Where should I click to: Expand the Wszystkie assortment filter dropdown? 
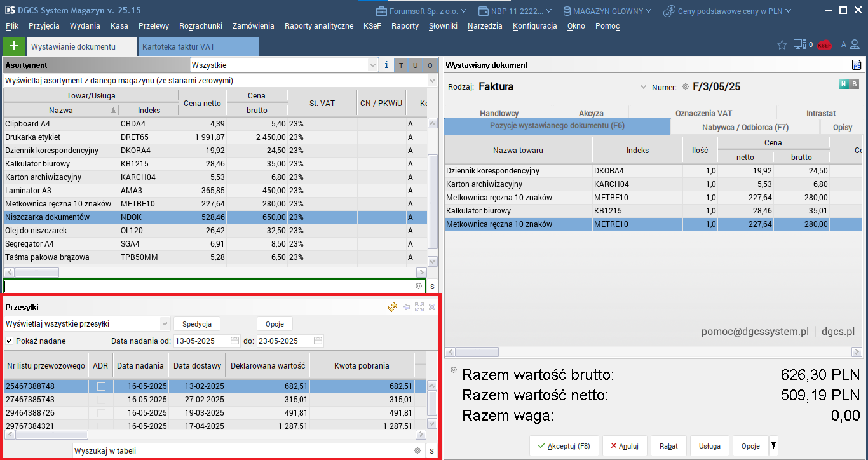[373, 65]
